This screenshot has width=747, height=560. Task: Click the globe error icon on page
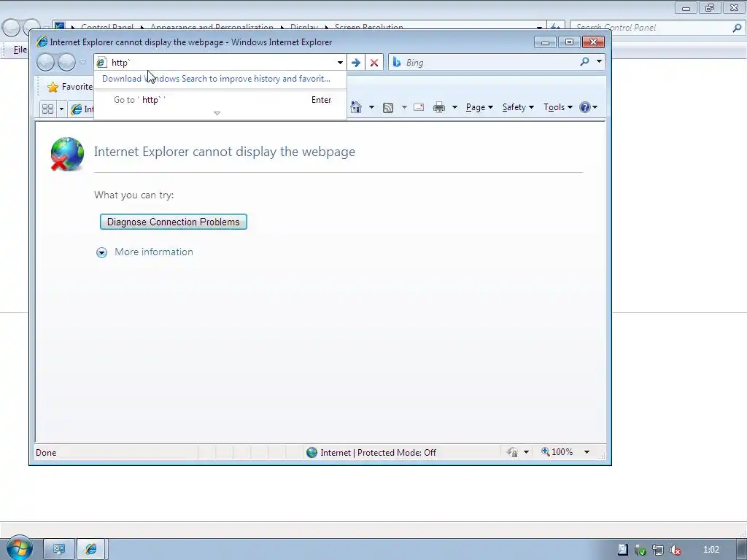67,154
